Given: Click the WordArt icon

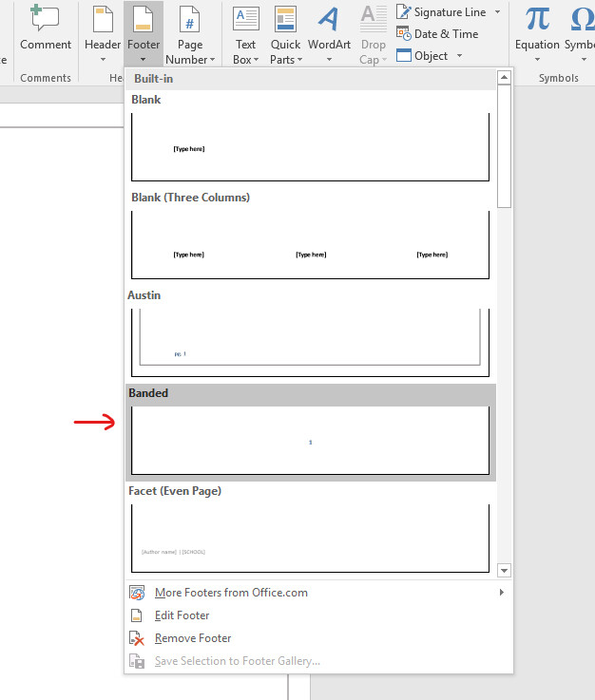Looking at the screenshot, I should coord(329,19).
